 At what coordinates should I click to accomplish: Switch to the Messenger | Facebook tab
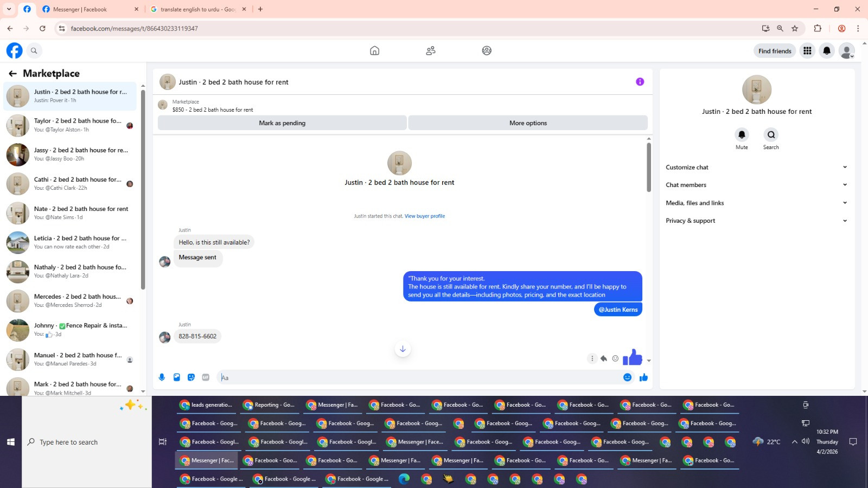[90, 9]
